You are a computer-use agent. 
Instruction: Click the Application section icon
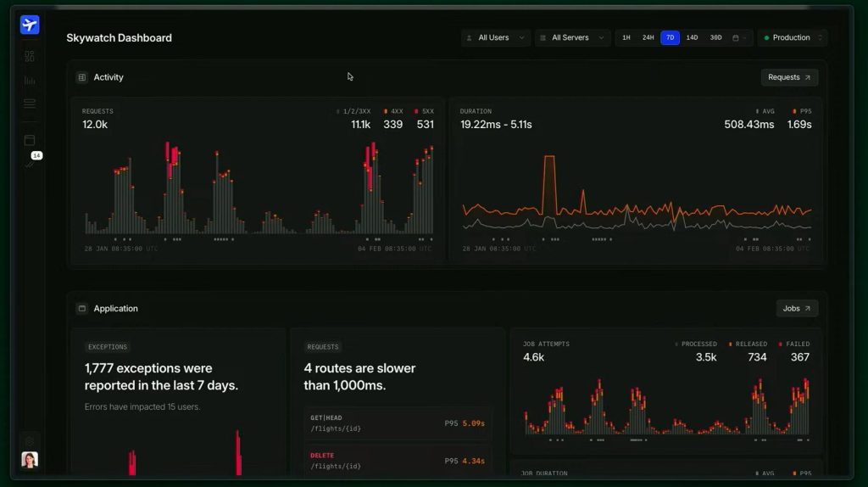point(82,309)
